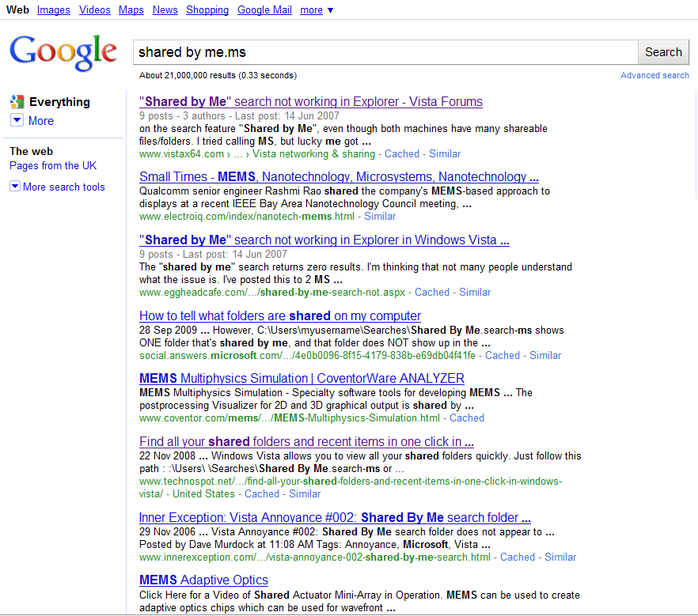
Task: Open Similar link for technospot.net result
Action: tap(305, 493)
